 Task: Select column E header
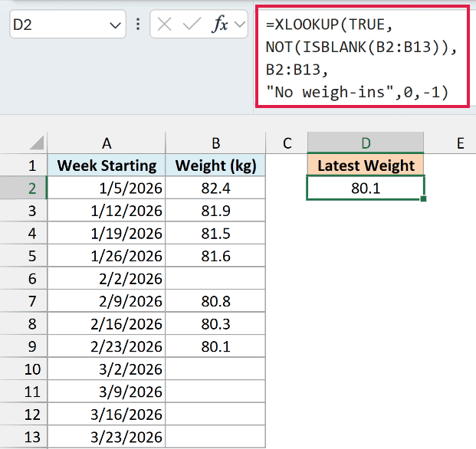click(450, 143)
